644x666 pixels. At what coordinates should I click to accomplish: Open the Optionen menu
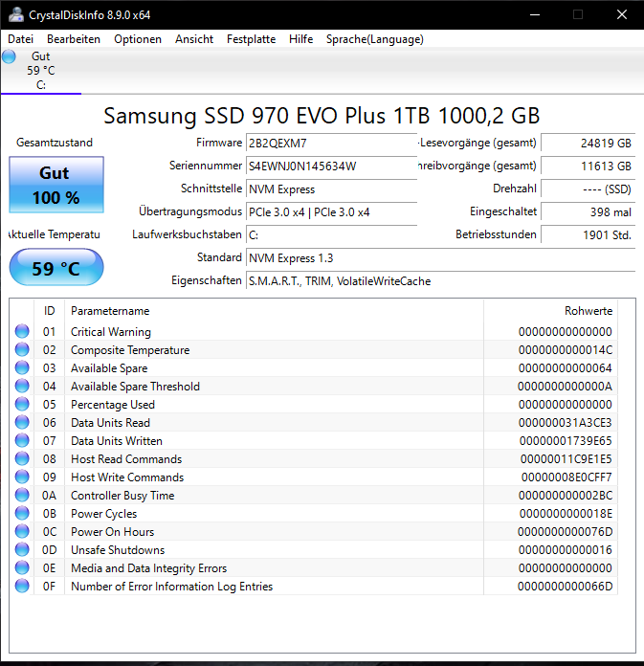click(x=138, y=39)
